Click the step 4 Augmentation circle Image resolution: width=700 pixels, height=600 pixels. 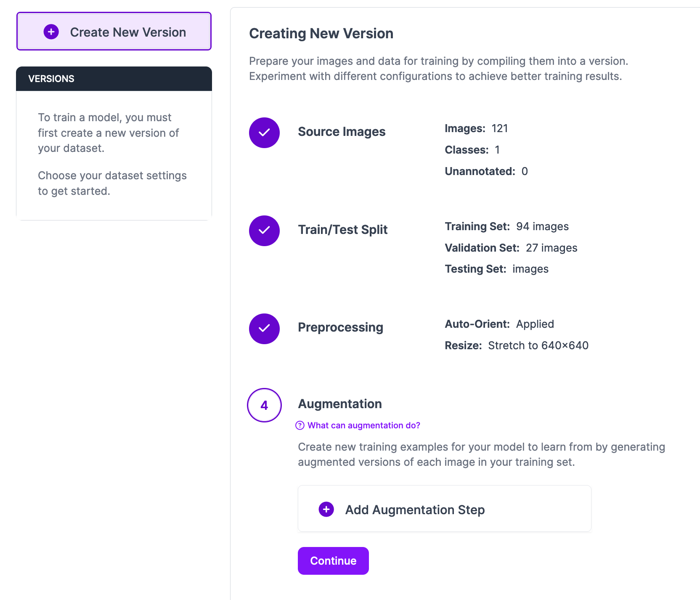(264, 405)
